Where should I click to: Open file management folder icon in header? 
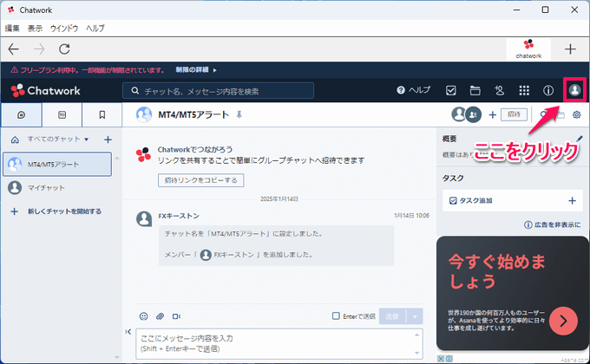tap(475, 90)
